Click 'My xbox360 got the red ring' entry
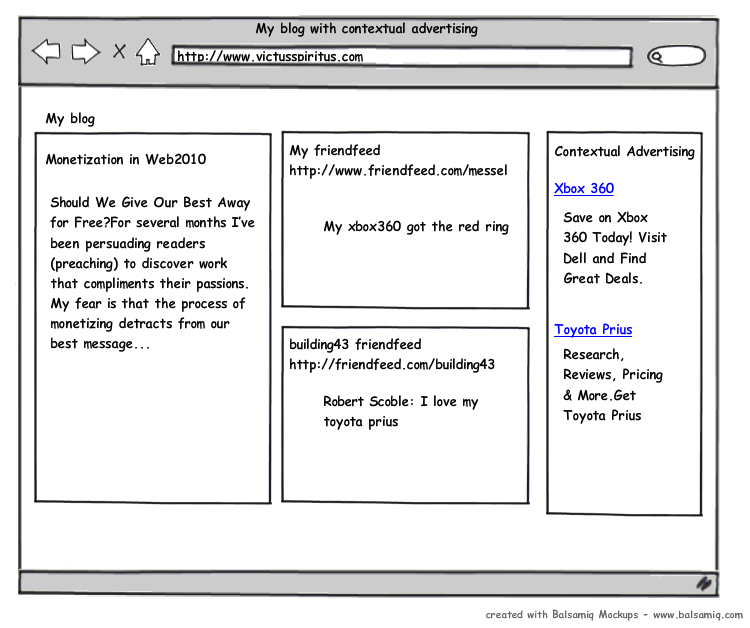 (x=416, y=227)
